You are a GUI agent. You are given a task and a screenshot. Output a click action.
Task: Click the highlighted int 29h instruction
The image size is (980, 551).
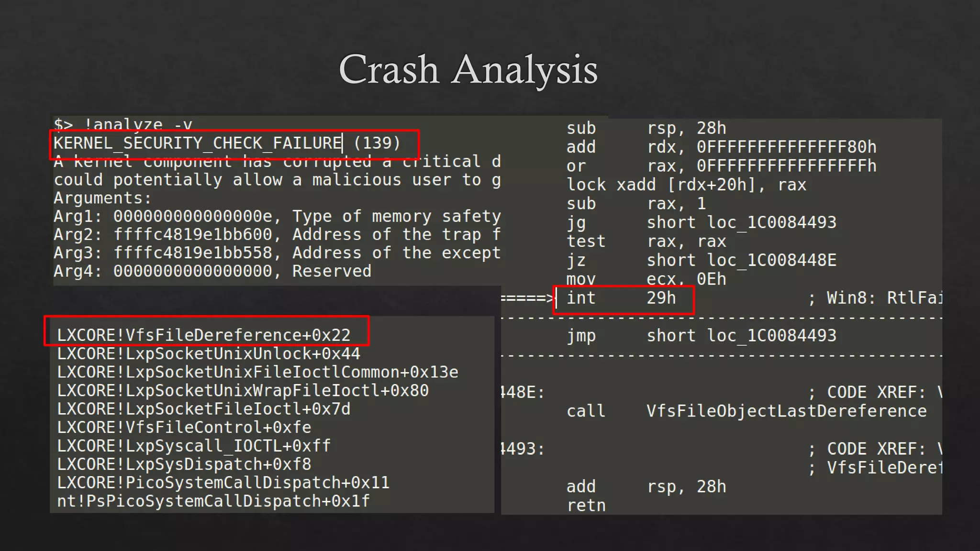click(x=621, y=298)
